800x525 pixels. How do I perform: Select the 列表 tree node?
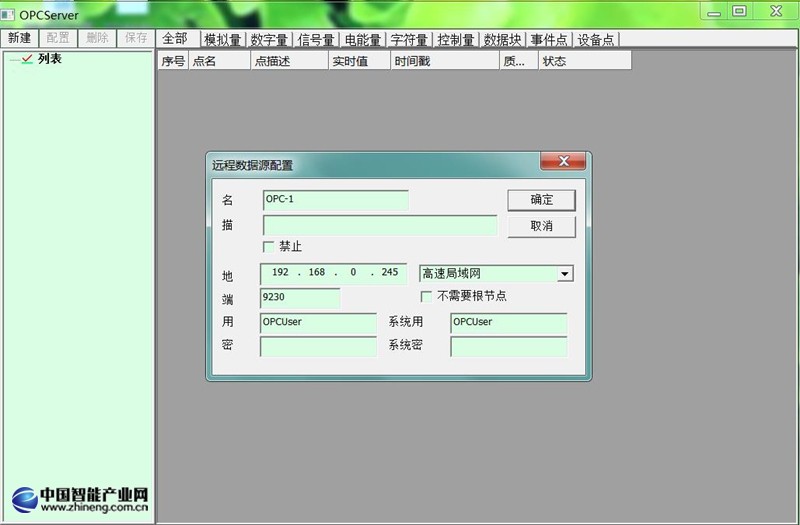pos(50,59)
